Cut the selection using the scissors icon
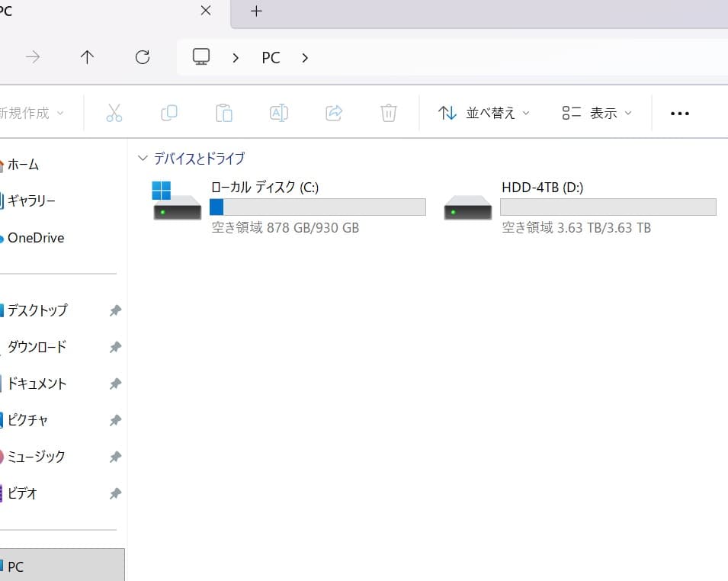Viewport: 728px width, 581px height. click(114, 112)
